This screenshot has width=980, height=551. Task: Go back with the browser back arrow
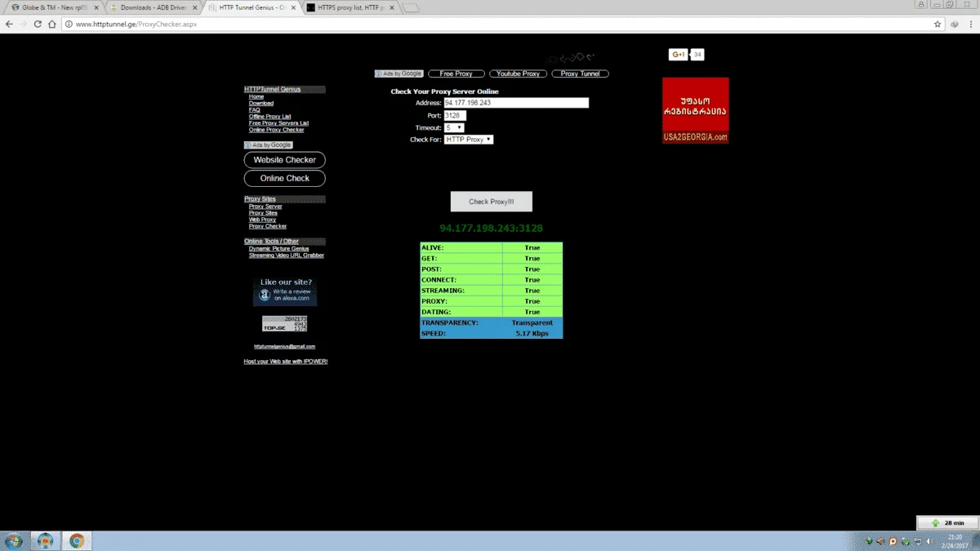click(x=9, y=24)
